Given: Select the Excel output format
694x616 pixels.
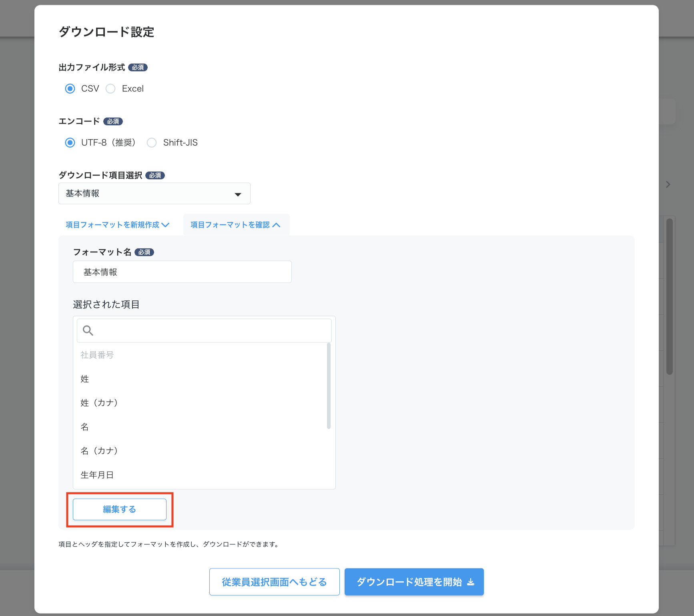Looking at the screenshot, I should point(110,88).
